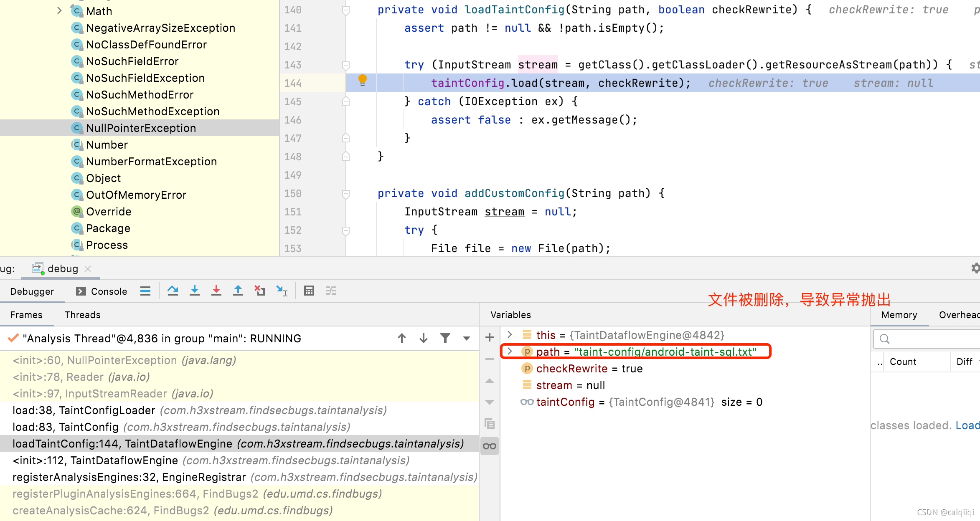
Task: Open the Memory tab
Action: [899, 315]
